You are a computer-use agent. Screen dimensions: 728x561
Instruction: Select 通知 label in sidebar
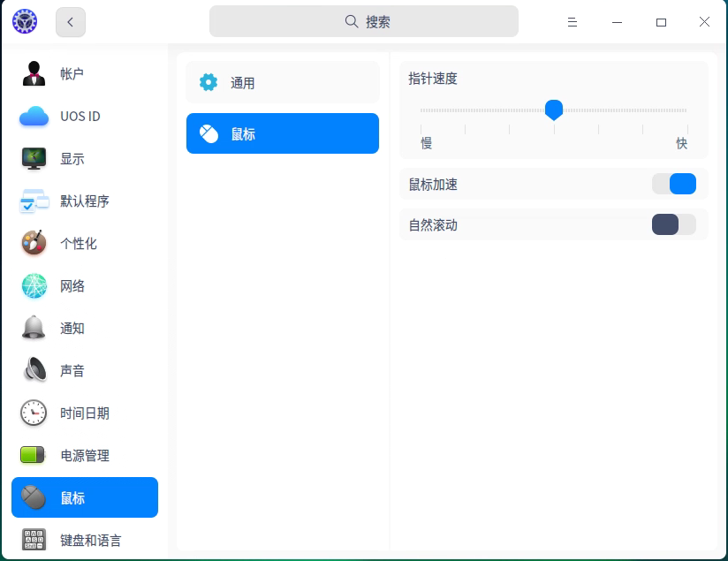coord(72,329)
